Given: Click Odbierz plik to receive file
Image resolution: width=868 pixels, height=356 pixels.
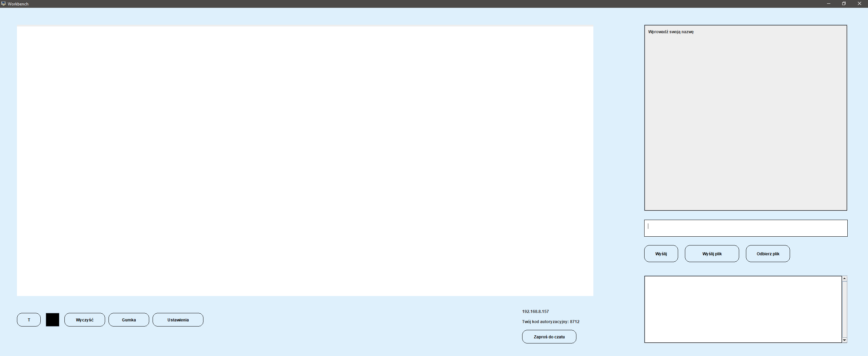Looking at the screenshot, I should coord(768,254).
